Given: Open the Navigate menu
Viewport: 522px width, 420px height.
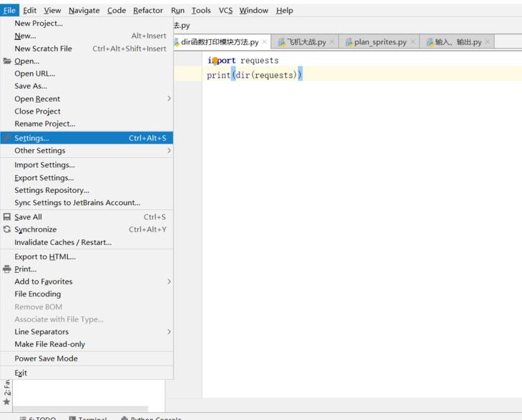Looking at the screenshot, I should pyautogui.click(x=84, y=10).
